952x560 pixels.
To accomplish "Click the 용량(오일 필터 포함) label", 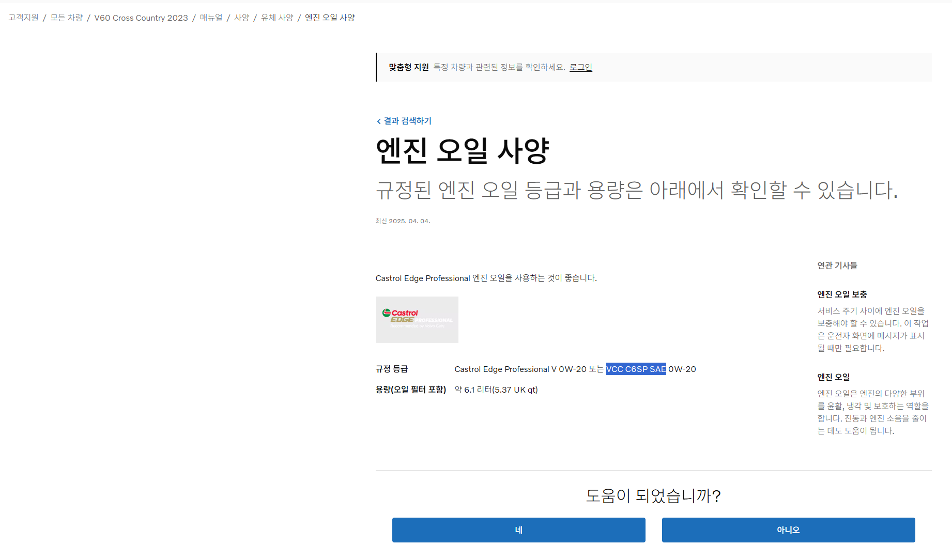I will tap(410, 390).
